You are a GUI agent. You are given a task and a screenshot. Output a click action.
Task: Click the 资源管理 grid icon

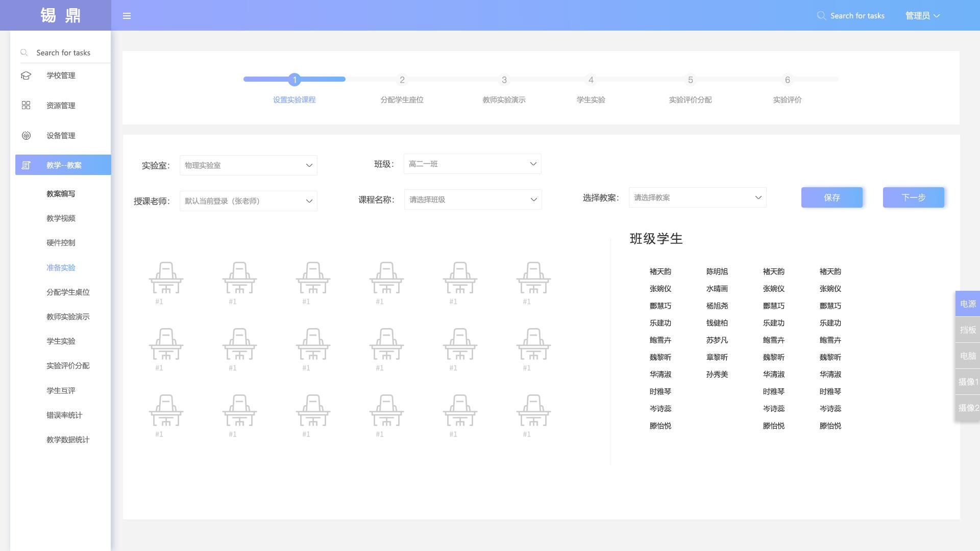tap(26, 106)
